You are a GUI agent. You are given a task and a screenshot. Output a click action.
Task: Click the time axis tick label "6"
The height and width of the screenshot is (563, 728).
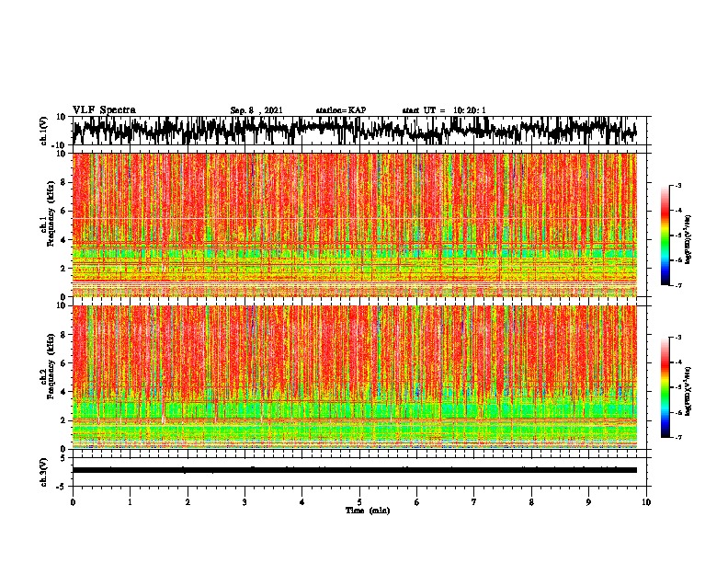click(416, 502)
